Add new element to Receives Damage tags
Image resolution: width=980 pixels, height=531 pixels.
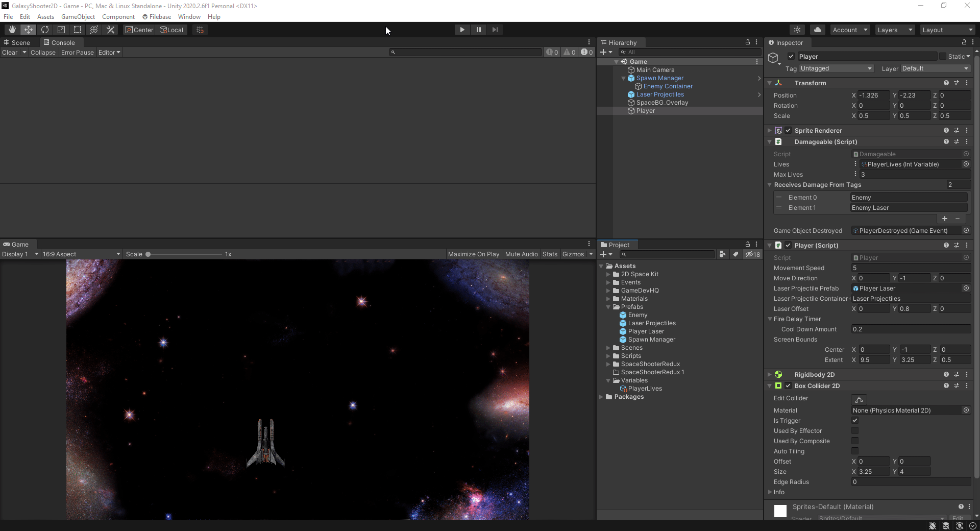pos(945,219)
